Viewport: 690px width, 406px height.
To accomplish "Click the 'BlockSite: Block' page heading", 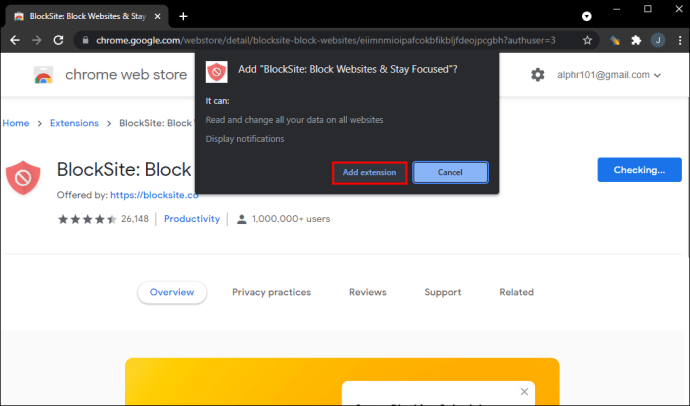I will pyautogui.click(x=124, y=170).
